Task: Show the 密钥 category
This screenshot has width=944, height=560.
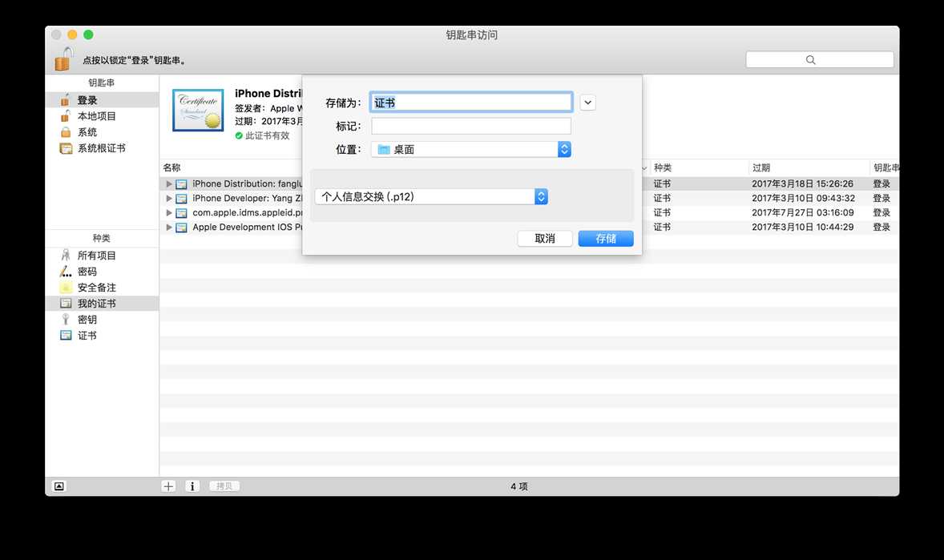Action: [102, 319]
